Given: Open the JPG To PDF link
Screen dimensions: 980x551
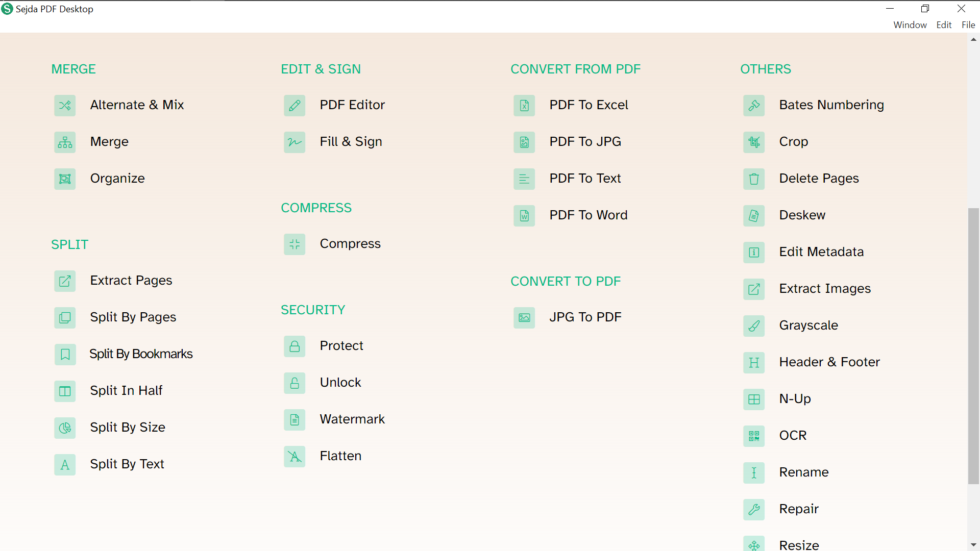Looking at the screenshot, I should click(x=585, y=317).
